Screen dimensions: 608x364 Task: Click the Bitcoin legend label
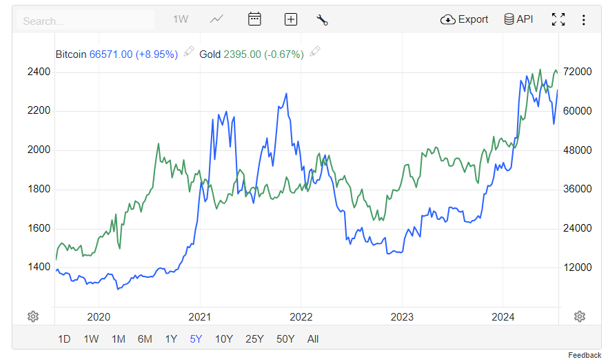coord(71,54)
